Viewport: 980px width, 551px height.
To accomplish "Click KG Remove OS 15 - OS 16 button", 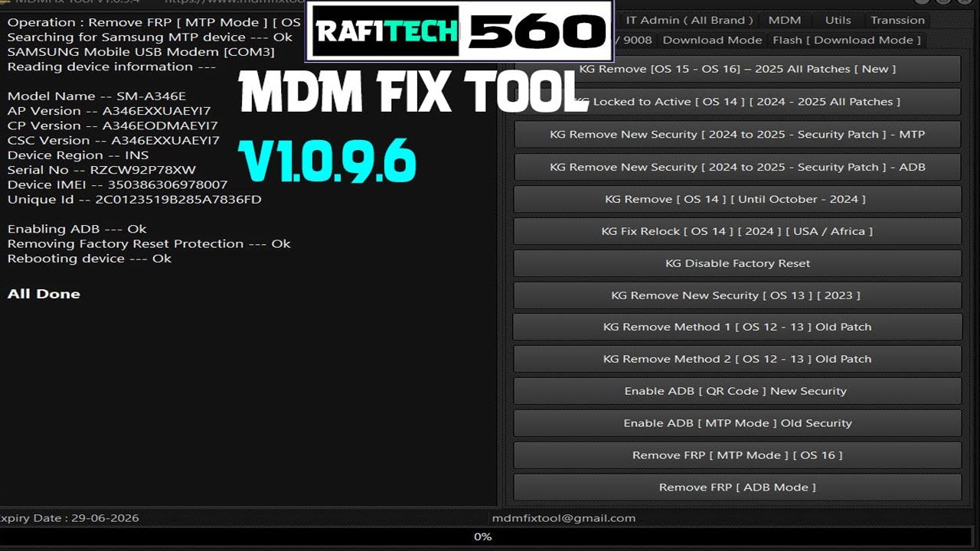I will point(737,69).
